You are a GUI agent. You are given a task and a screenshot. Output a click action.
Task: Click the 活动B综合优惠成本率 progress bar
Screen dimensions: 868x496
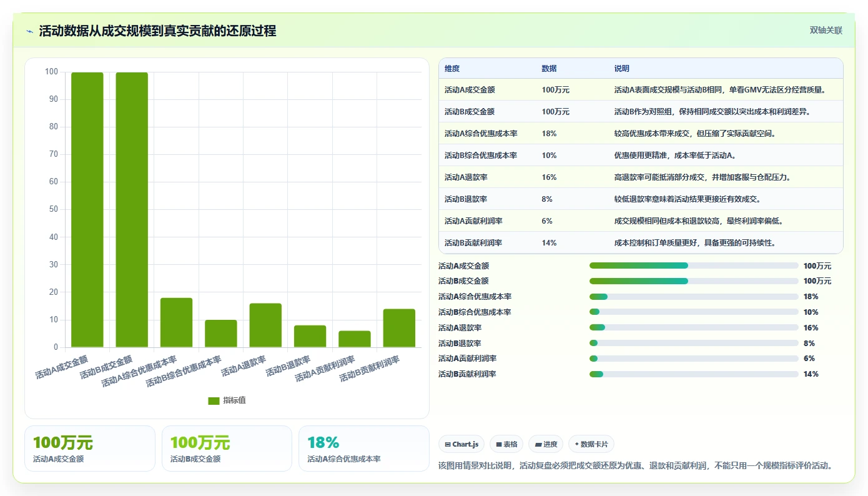click(694, 312)
